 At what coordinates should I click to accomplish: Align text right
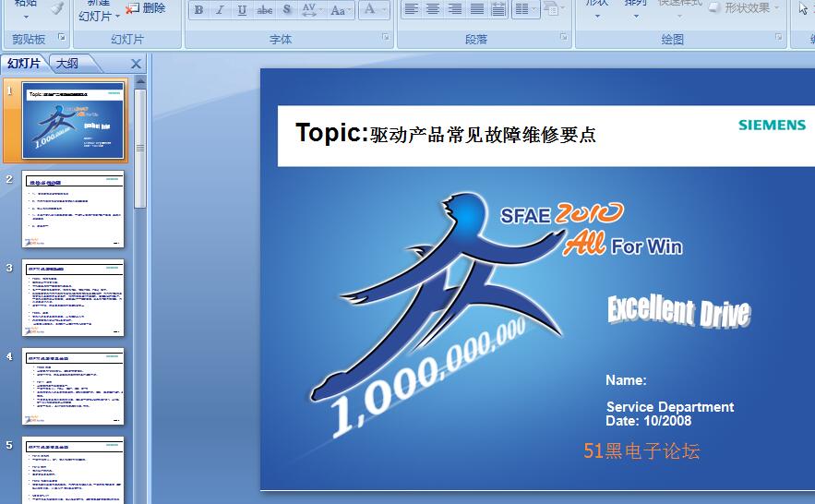pyautogui.click(x=455, y=9)
